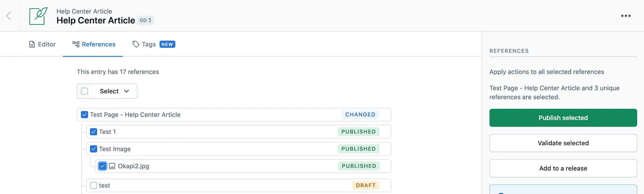Uncheck the Test Image checkbox
Image resolution: width=644 pixels, height=194 pixels.
[x=94, y=149]
